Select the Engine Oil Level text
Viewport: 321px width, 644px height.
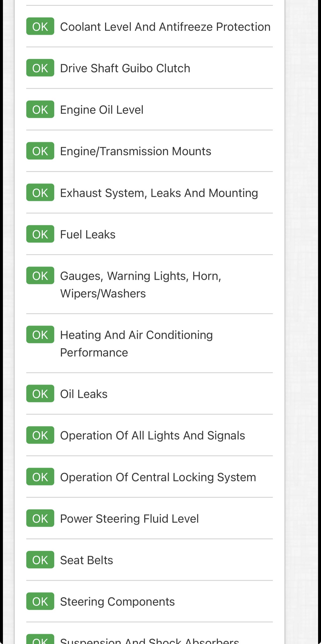tap(102, 110)
